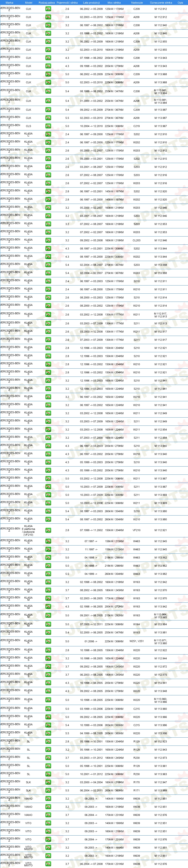Click the Moc silnika column header
Viewport: 188px width, 868px height.
click(x=114, y=2)
